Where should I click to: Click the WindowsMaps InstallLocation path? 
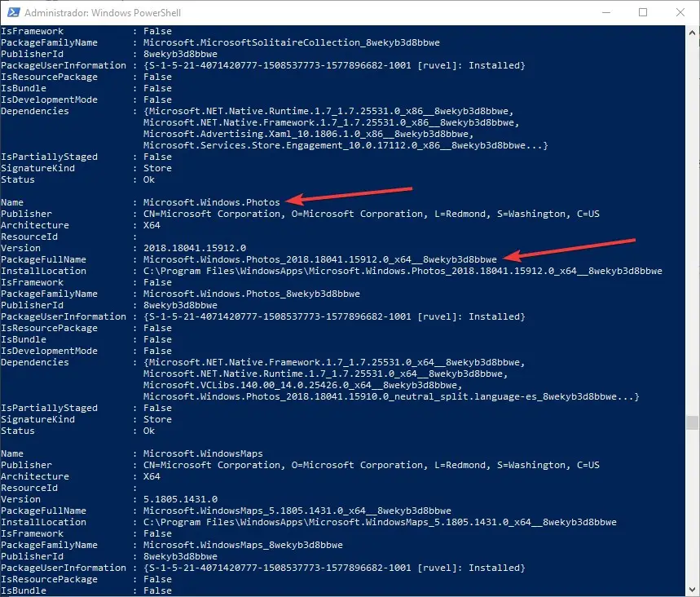[380, 522]
